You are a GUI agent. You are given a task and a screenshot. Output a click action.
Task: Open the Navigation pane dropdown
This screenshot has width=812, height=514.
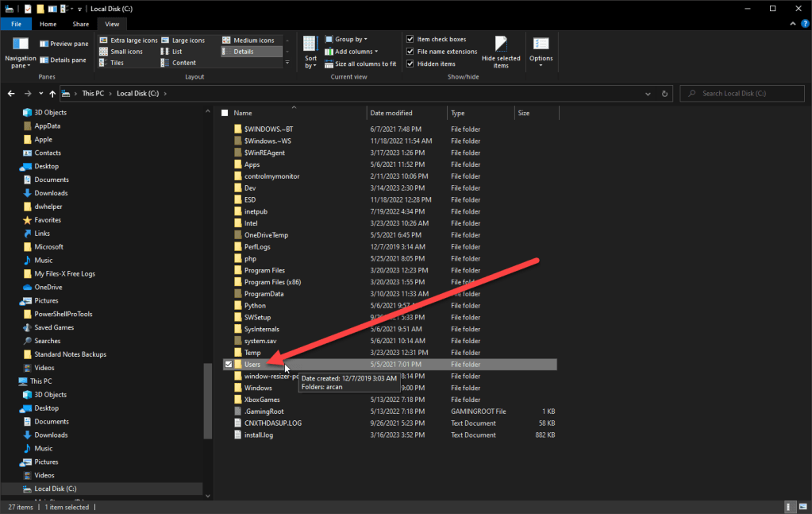[20, 52]
